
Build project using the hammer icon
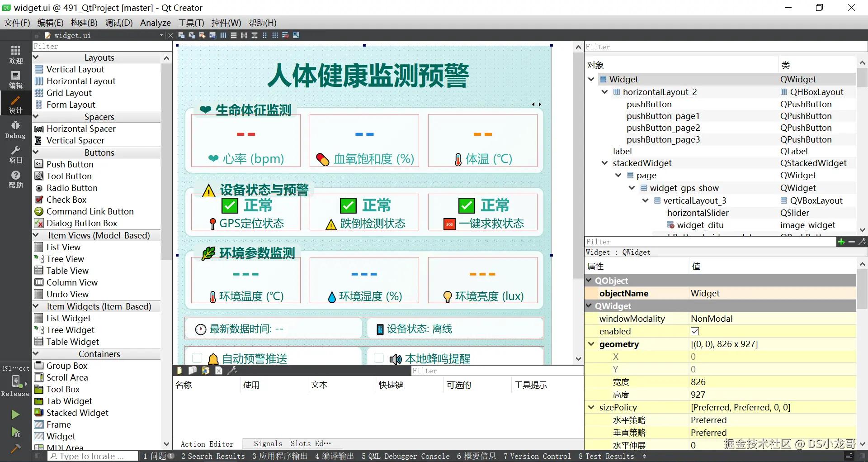pos(15,448)
